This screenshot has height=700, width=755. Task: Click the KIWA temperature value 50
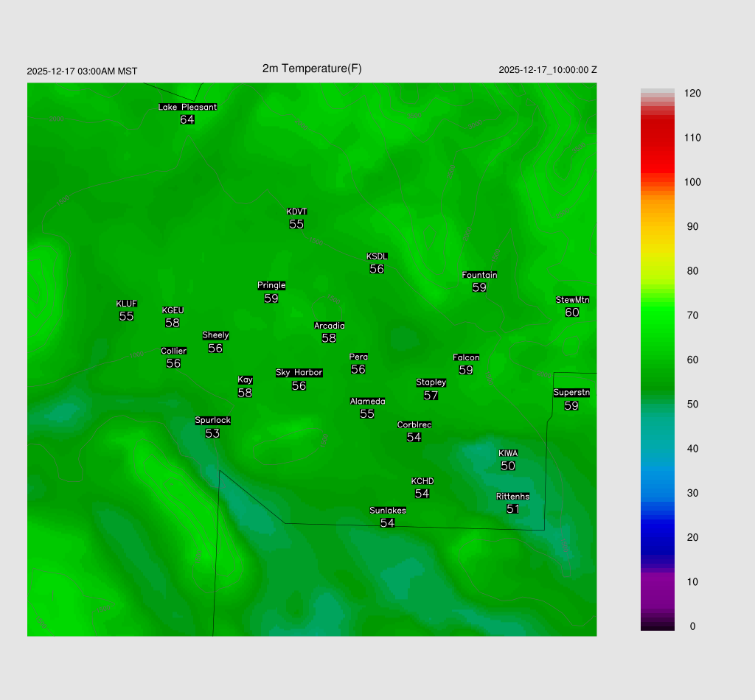[508, 466]
